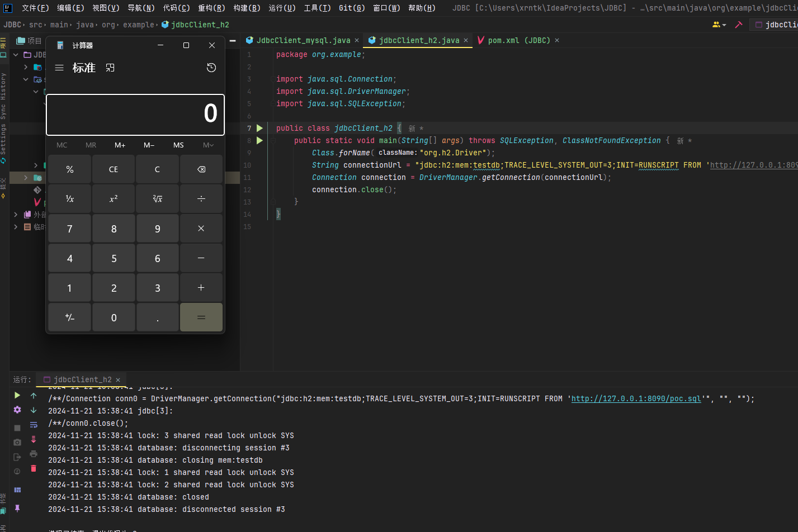Viewport: 798px width, 532px height.
Task: Open calculator history clock icon
Action: click(211, 68)
